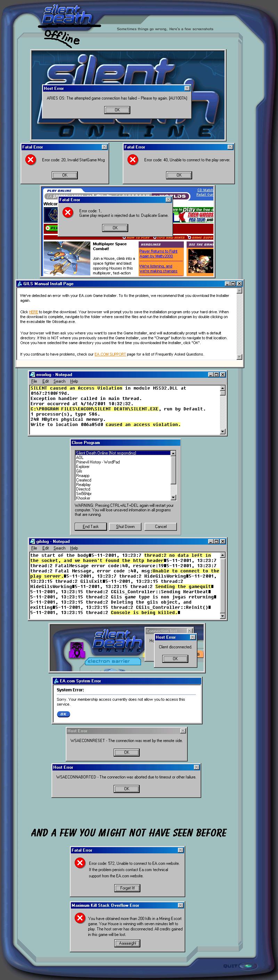Open the EA.COM SUPPORT link
Screen dimensions: 278x980
pos(110,354)
